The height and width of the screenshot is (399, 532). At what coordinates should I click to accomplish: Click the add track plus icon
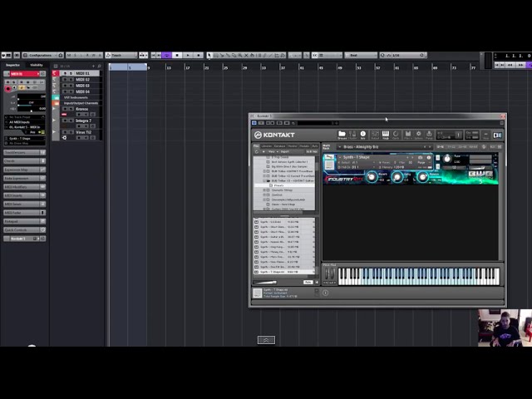point(93,66)
